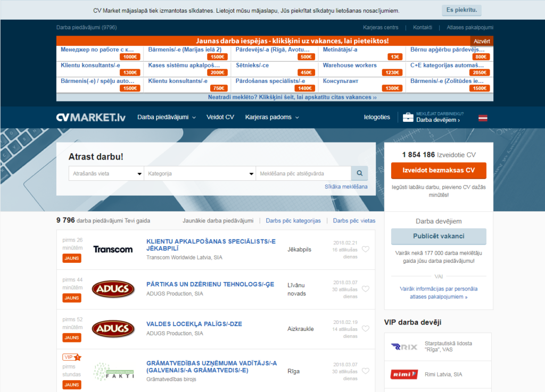Open Klientu konsultants/-e 1300€ vacancy
Screen dimensions: 545x392
tap(90, 65)
